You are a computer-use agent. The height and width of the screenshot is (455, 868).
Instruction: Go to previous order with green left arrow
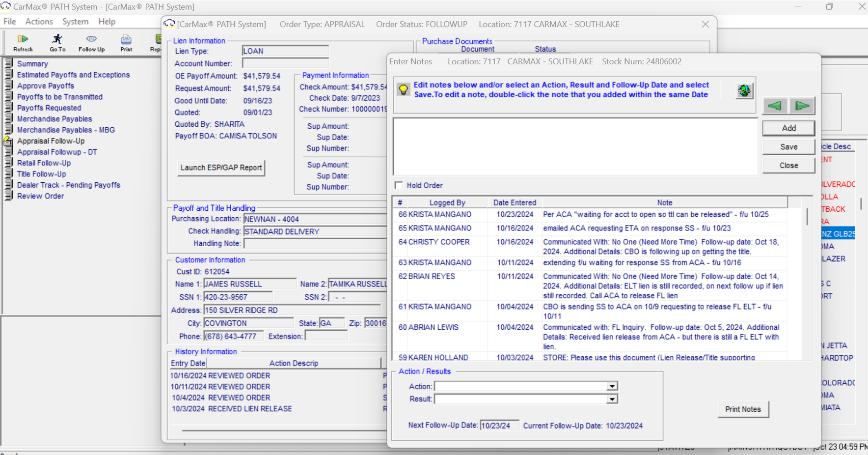click(775, 106)
